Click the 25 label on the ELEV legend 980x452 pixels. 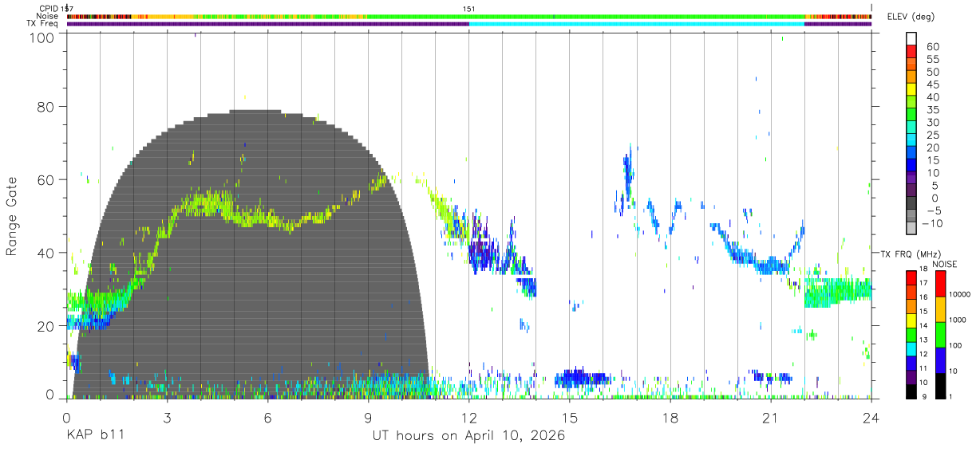click(931, 136)
